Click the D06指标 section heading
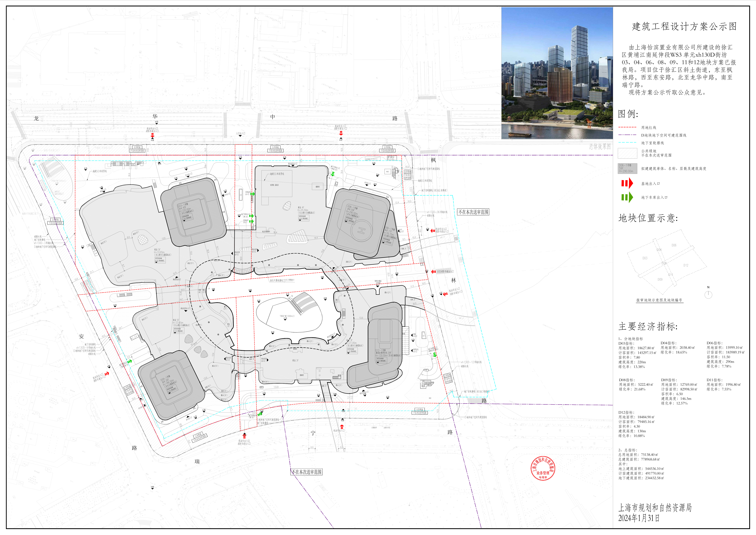This screenshot has width=756, height=535. click(715, 343)
